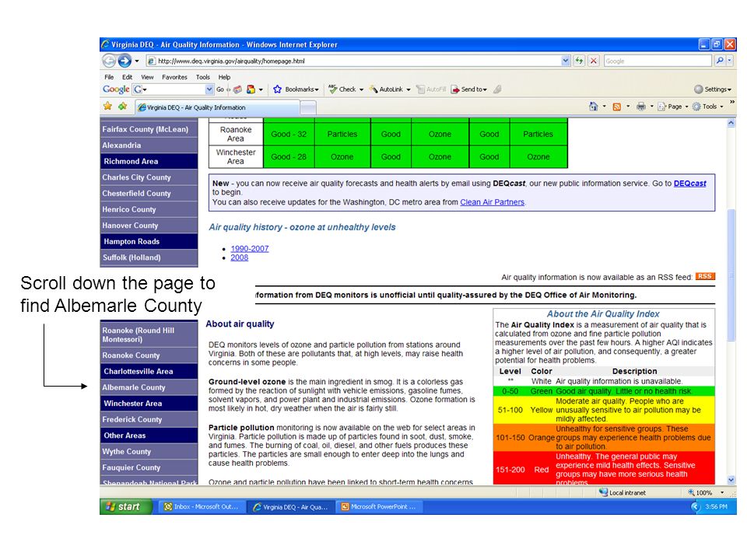The image size is (747, 560).
Task: Open the 100% zoom level dropdown
Action: pos(722,492)
